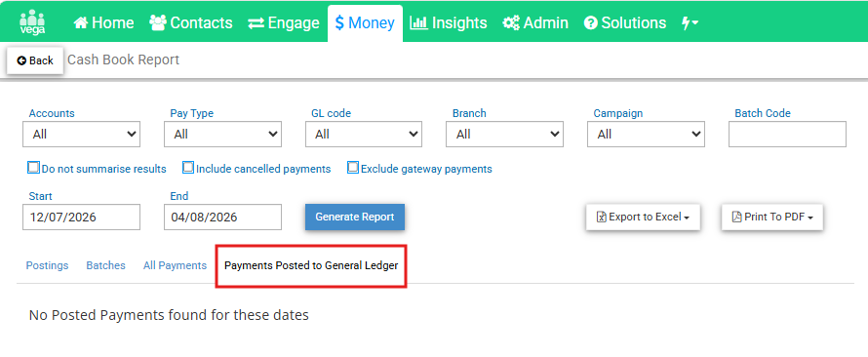This screenshot has height=357, width=868.
Task: Expand the Campaign dropdown
Action: [x=646, y=134]
